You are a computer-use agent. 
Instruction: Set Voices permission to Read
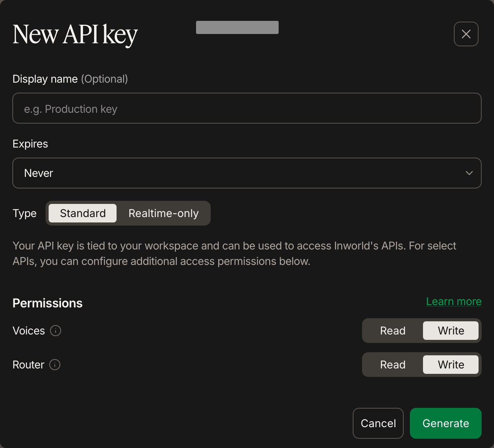point(392,331)
